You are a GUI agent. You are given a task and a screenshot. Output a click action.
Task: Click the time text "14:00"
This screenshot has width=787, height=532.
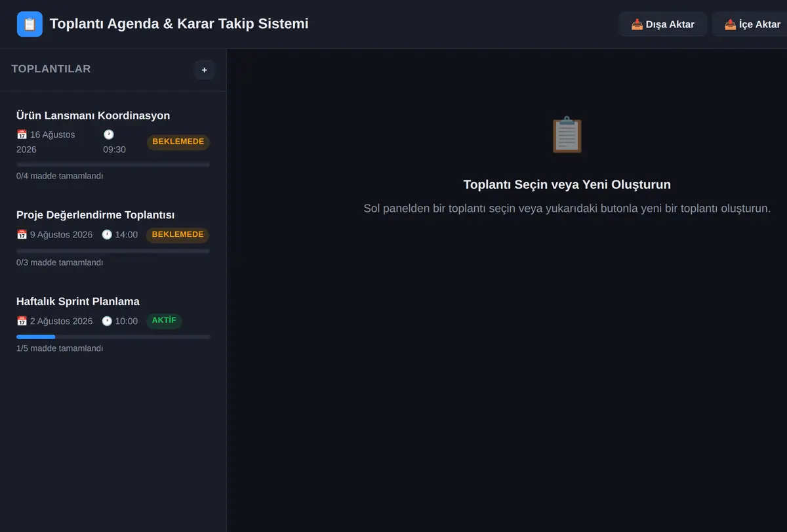click(127, 234)
